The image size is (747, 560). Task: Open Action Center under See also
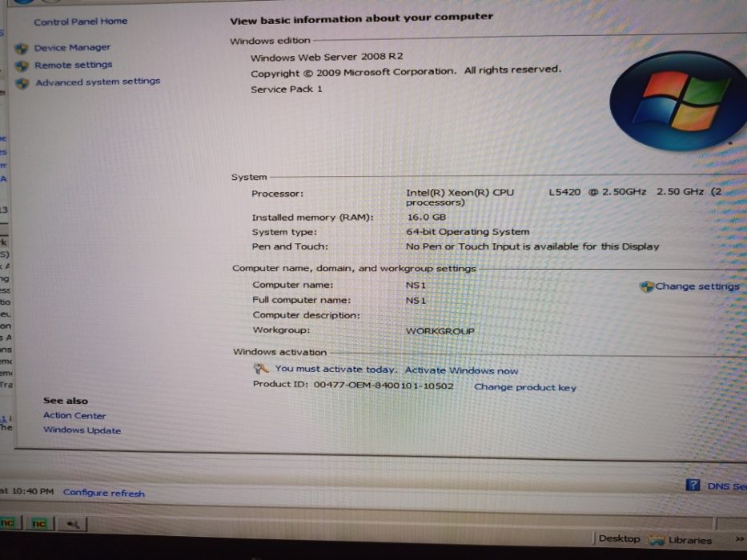74,416
